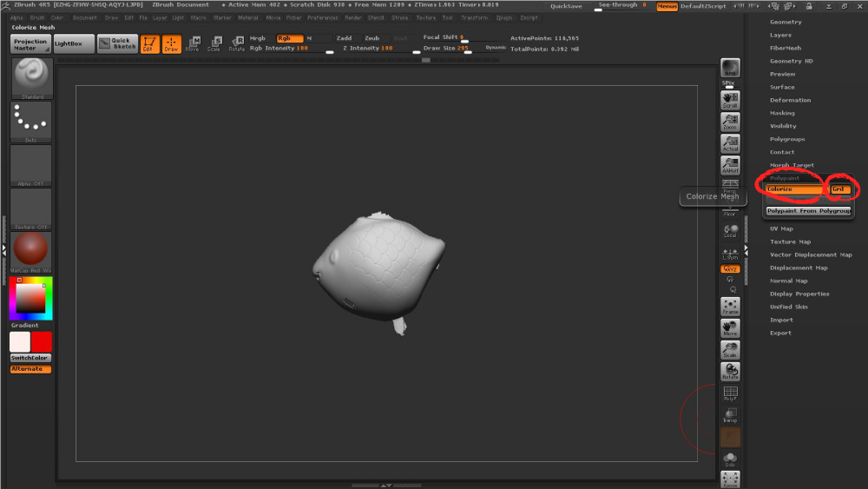The height and width of the screenshot is (489, 868).
Task: Click the red secondary color swatch
Action: click(x=42, y=341)
